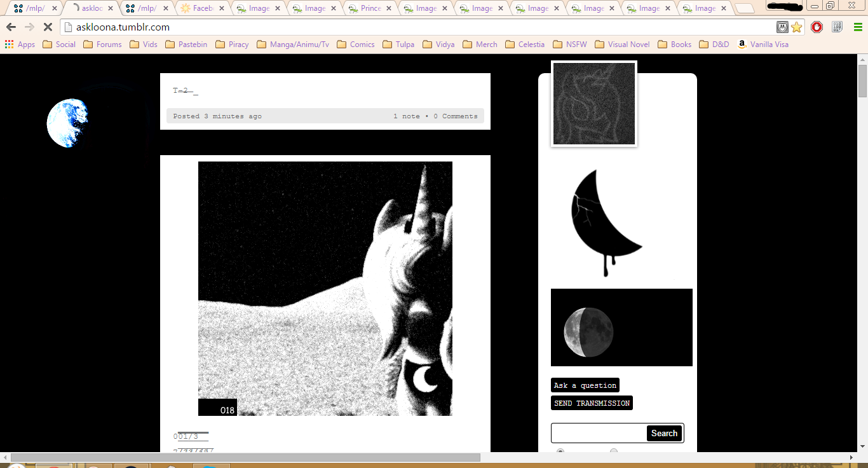Viewport: 868px width, 468px height.
Task: Click the vertical scrollbar thumb
Action: pos(862,81)
